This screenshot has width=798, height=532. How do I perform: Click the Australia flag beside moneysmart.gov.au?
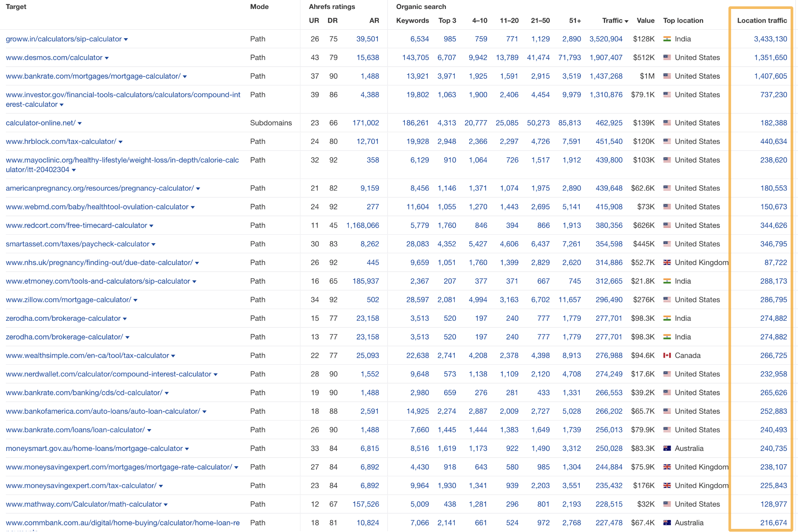[x=666, y=448]
